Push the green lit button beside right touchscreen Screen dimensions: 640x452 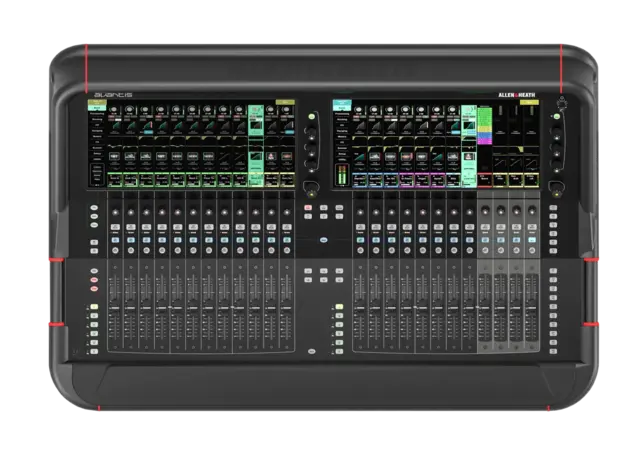556,117
